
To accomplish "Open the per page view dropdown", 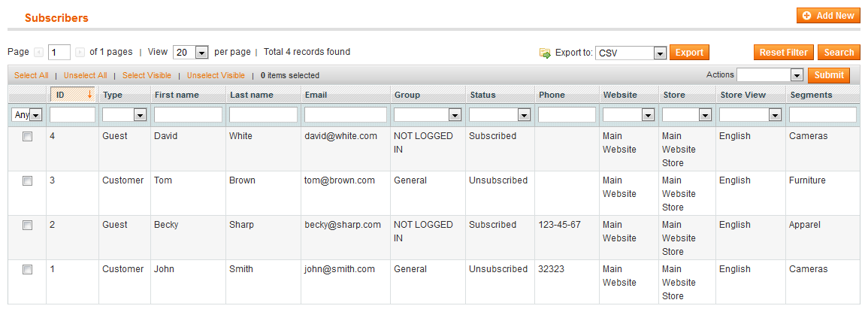I will pos(190,53).
